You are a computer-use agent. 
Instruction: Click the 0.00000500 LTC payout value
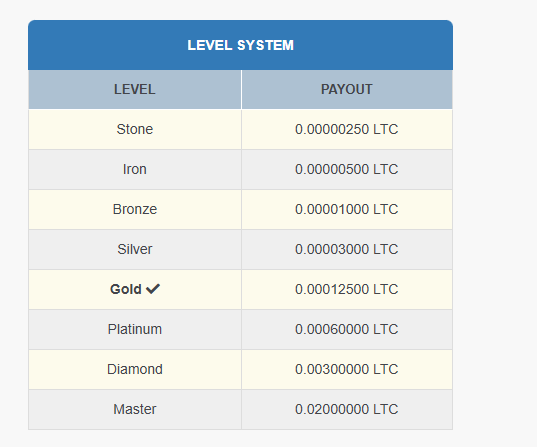point(347,169)
